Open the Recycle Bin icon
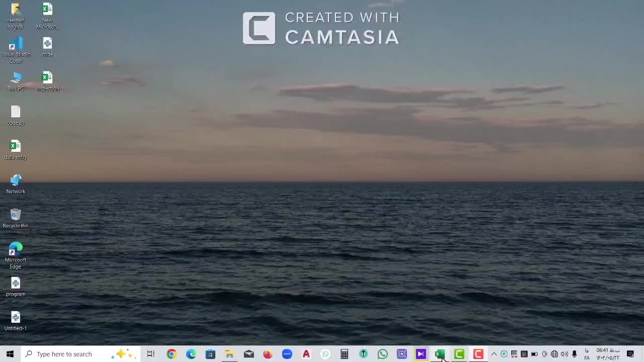The image size is (644, 362). [x=16, y=216]
